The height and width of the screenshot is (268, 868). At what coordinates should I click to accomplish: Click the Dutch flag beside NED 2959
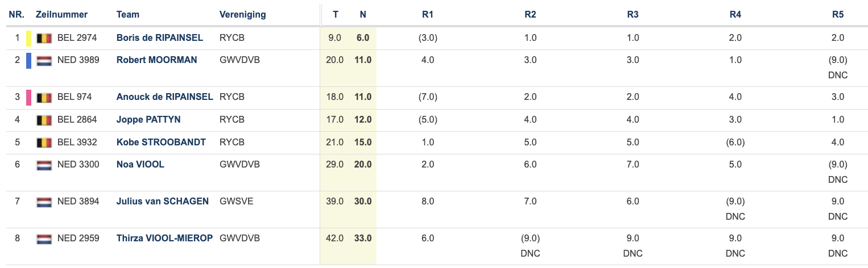pos(44,239)
